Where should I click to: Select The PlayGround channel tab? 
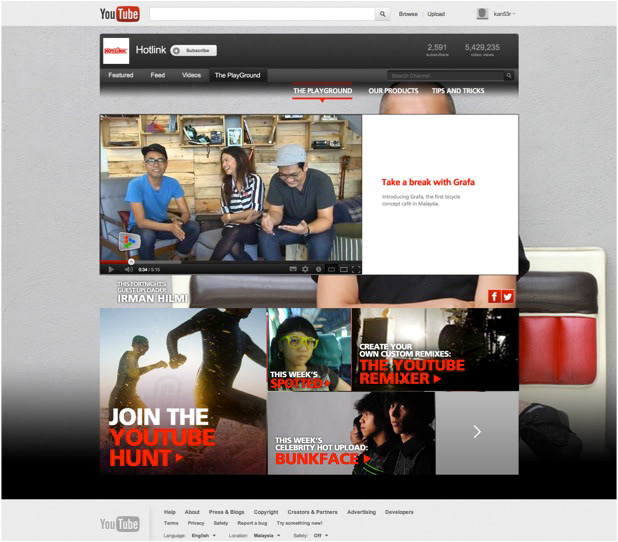[x=237, y=75]
